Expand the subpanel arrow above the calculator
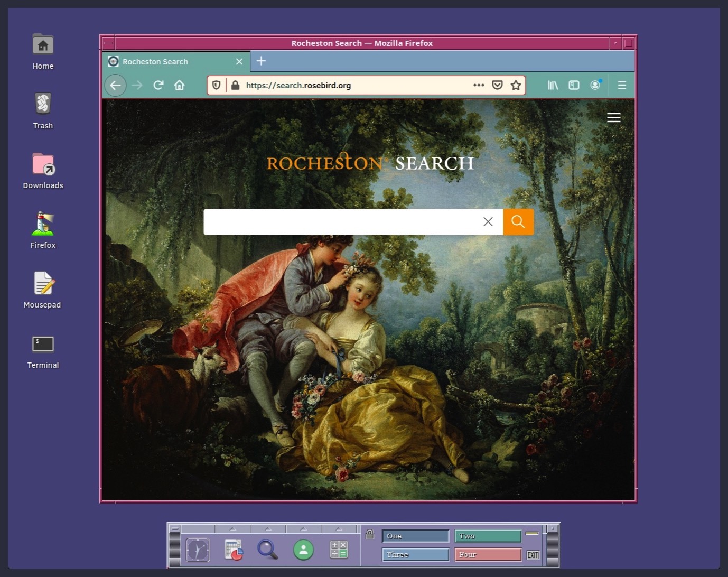 339,529
